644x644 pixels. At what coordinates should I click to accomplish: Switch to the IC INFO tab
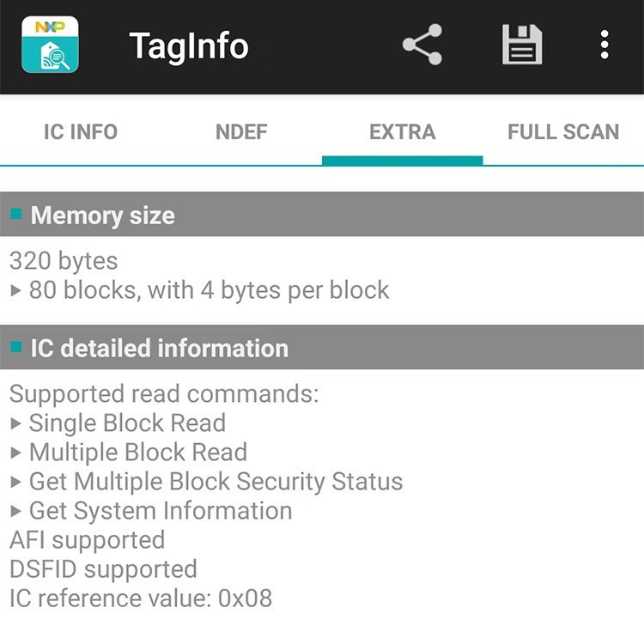[81, 132]
